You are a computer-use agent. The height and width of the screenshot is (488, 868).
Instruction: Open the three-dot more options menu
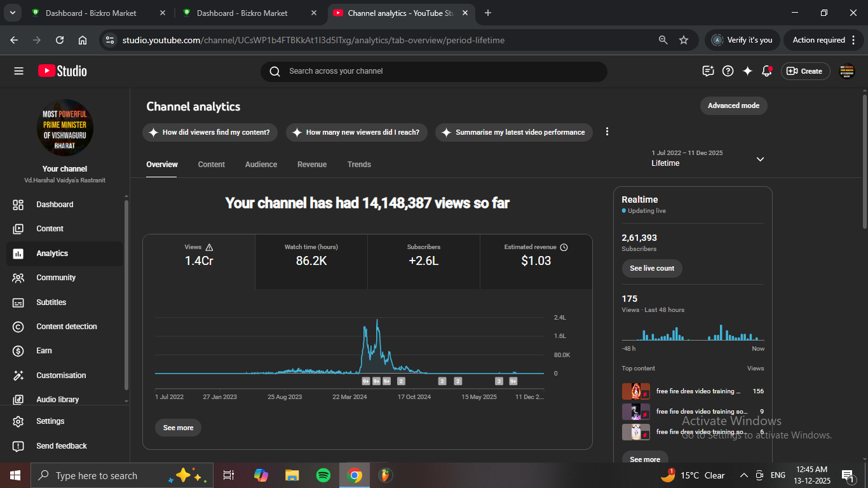[x=607, y=132]
